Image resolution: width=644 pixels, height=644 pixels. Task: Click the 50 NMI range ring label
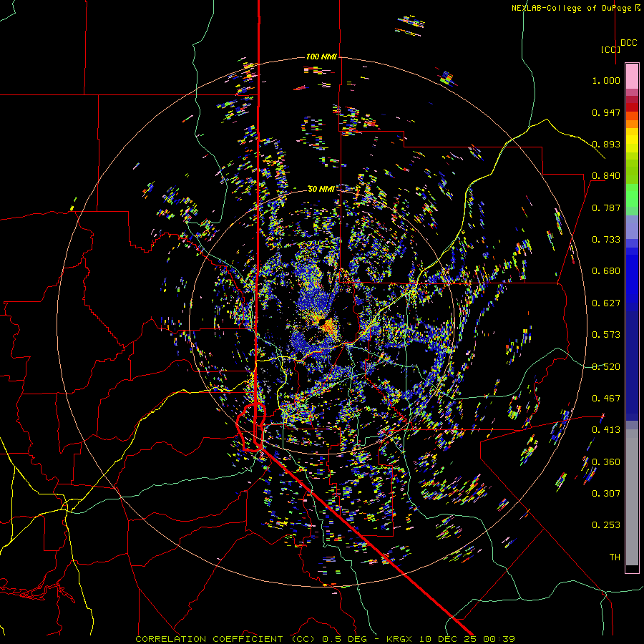321,189
